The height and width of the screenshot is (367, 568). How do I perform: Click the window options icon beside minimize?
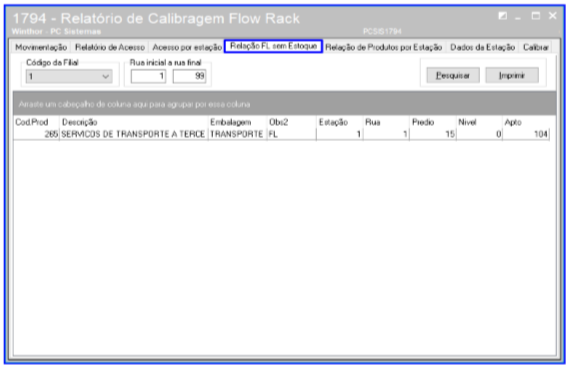tap(502, 16)
